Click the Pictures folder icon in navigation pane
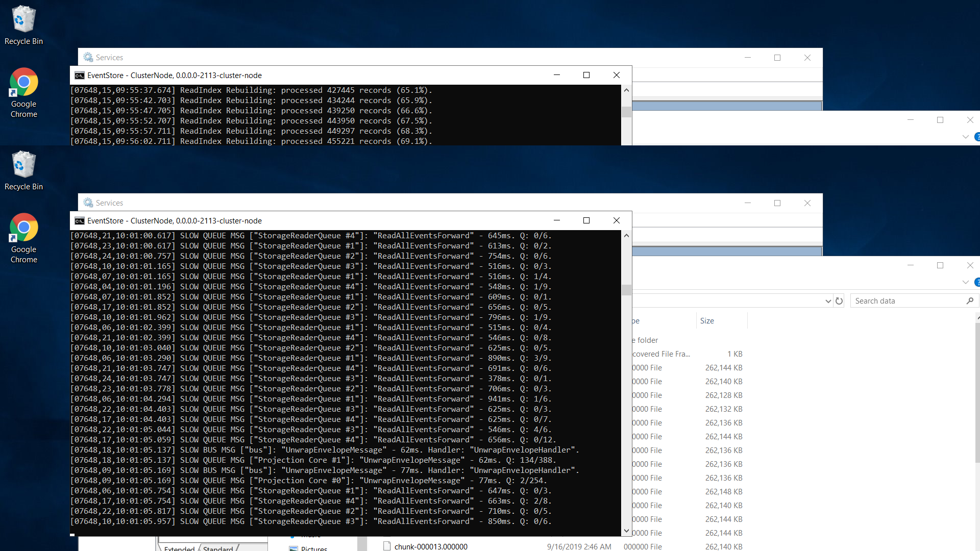Screen dimensions: 980x551 (293, 548)
